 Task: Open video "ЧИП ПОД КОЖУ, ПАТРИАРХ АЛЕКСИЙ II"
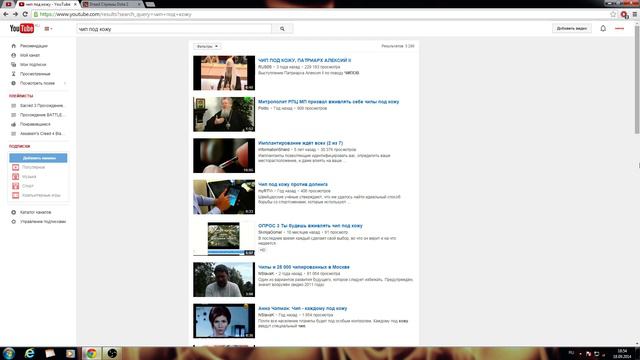304,60
